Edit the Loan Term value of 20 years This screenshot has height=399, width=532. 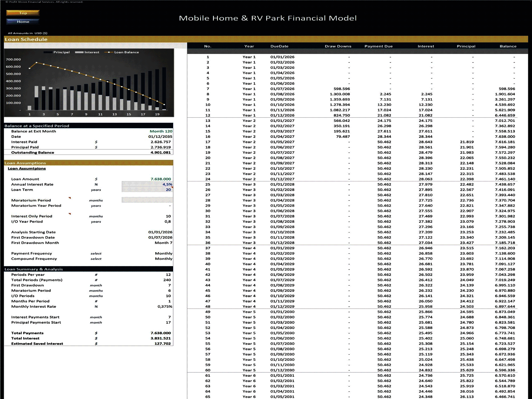tap(147, 190)
